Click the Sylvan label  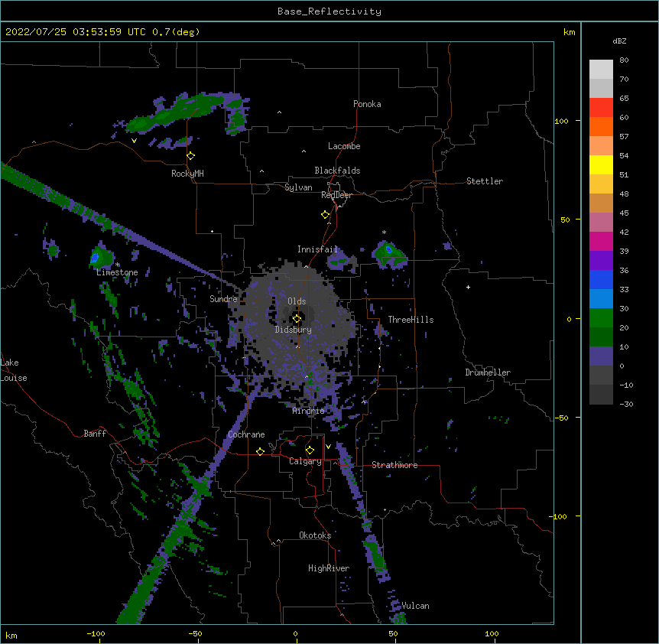click(x=298, y=187)
